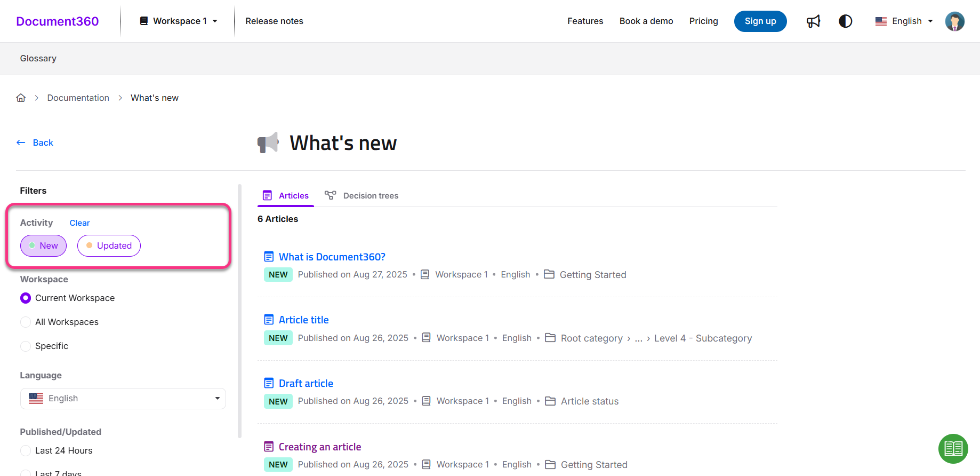The height and width of the screenshot is (476, 980).
Task: Switch to the Decision trees tab
Action: [362, 196]
